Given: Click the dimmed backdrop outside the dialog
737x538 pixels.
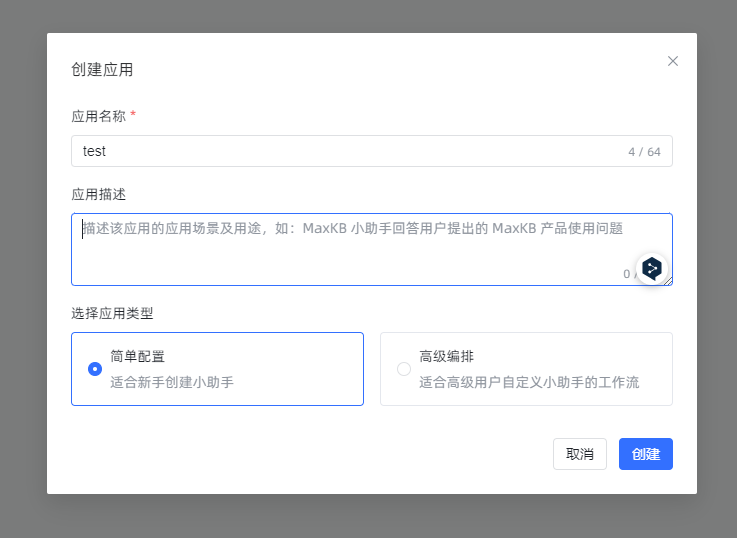Looking at the screenshot, I should click(x=22, y=270).
